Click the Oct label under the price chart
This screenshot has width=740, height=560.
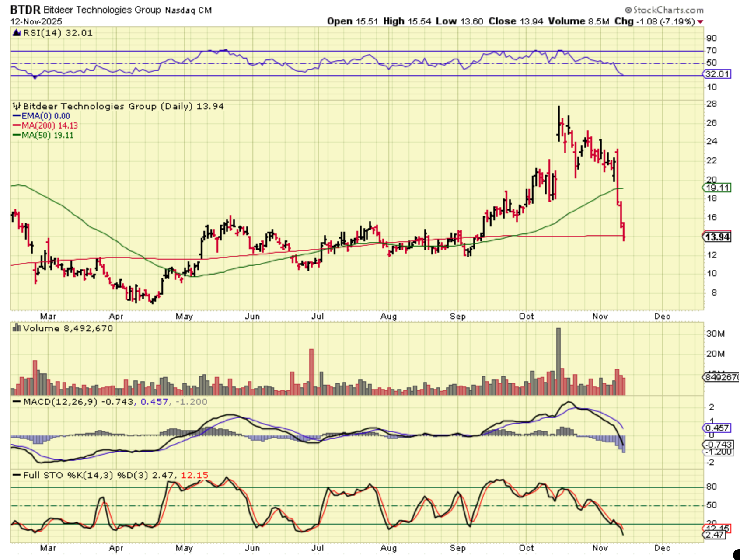click(526, 316)
